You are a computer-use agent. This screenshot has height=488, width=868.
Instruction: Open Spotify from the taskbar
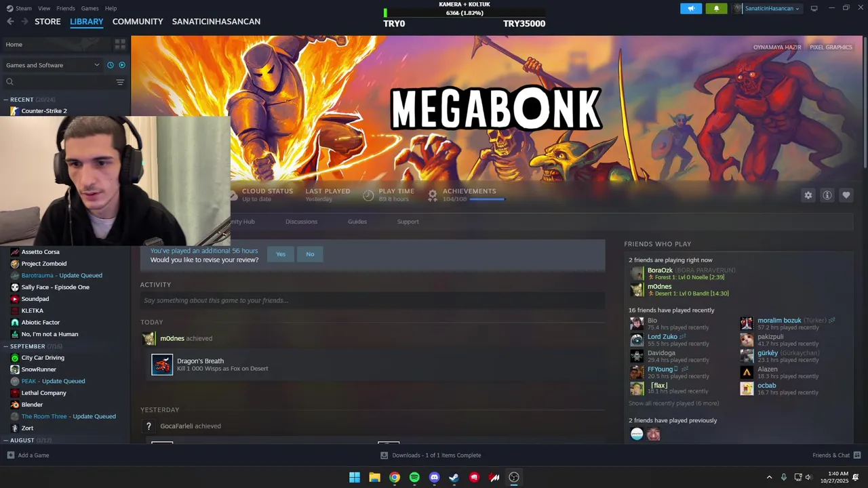coord(414,477)
